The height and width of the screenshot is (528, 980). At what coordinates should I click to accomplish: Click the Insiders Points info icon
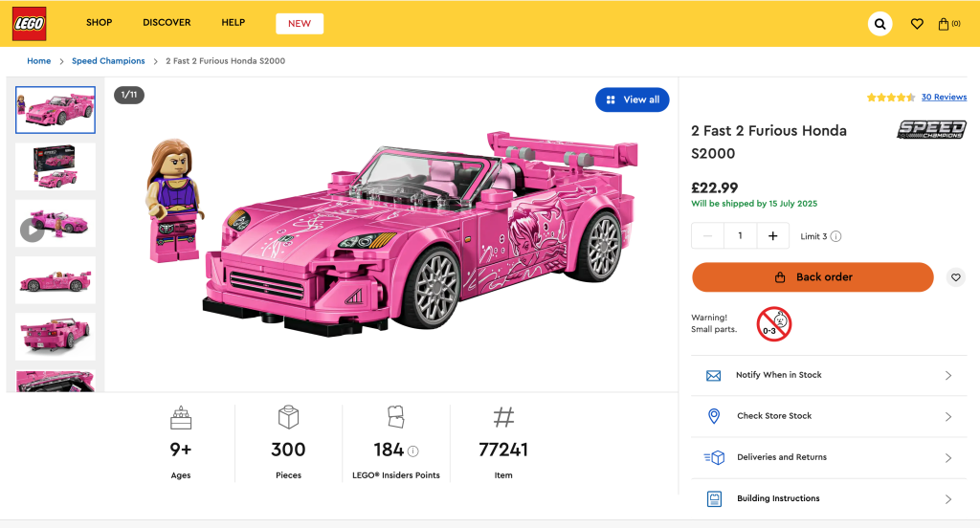click(413, 451)
